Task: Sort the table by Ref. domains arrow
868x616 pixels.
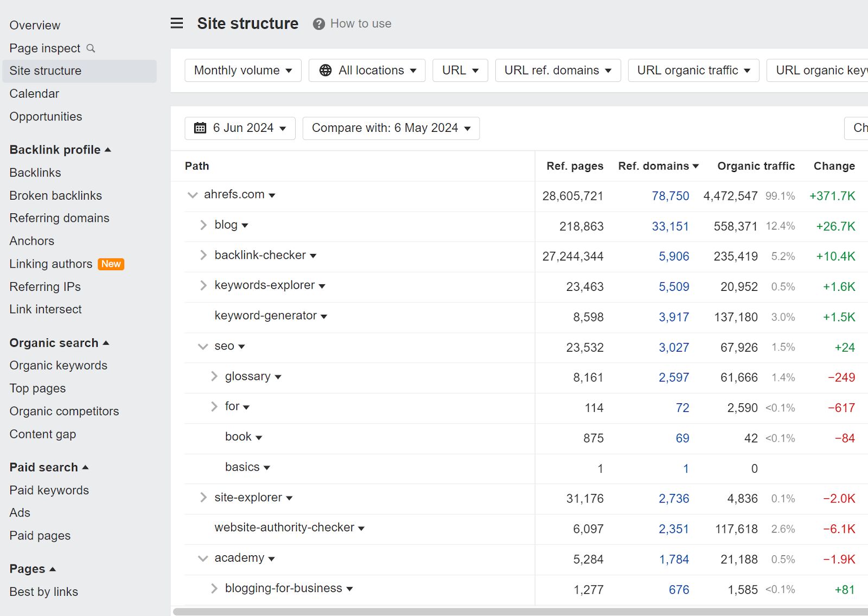Action: coord(696,166)
